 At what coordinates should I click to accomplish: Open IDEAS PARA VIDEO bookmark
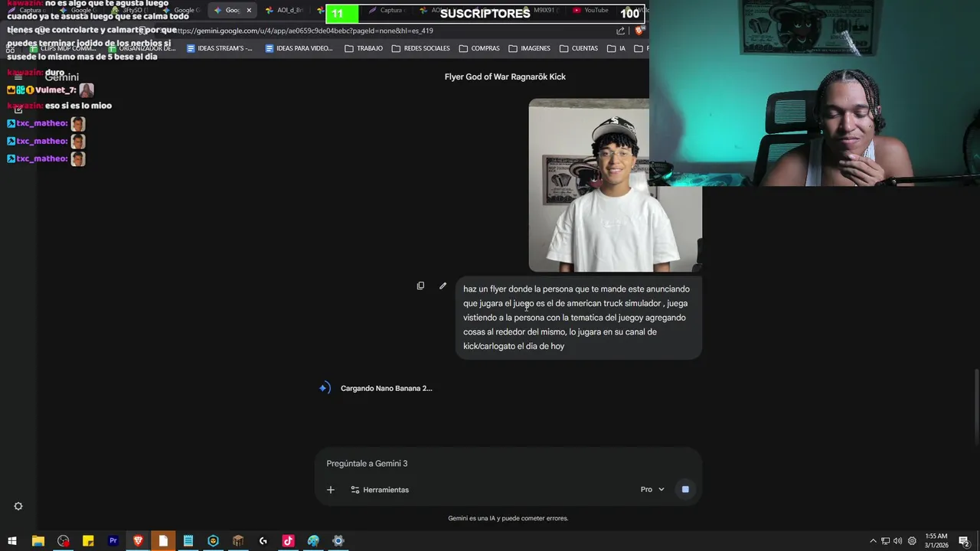tap(299, 48)
